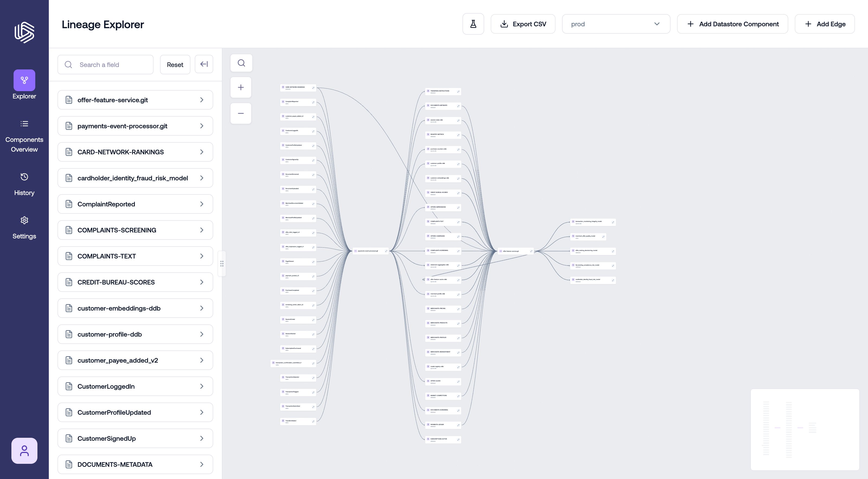
Task: Expand the SUBSCRIPTIONS-ACTIVE graph node
Action: pos(458,440)
